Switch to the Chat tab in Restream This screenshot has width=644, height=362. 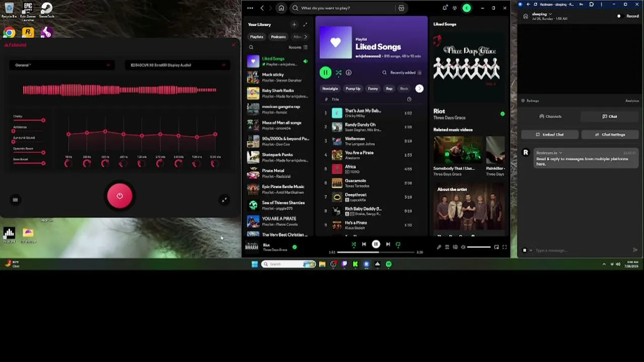[x=609, y=117]
